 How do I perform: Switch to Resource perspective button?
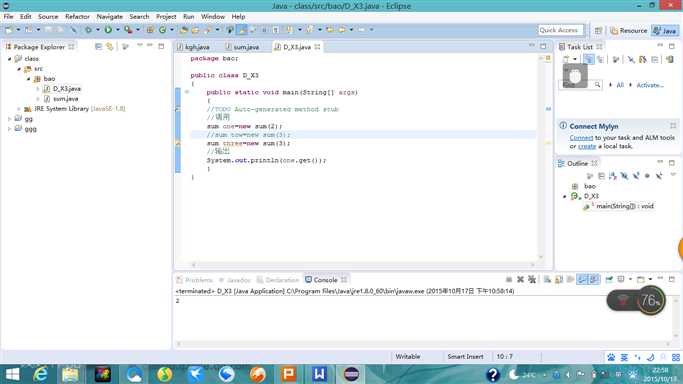(629, 30)
